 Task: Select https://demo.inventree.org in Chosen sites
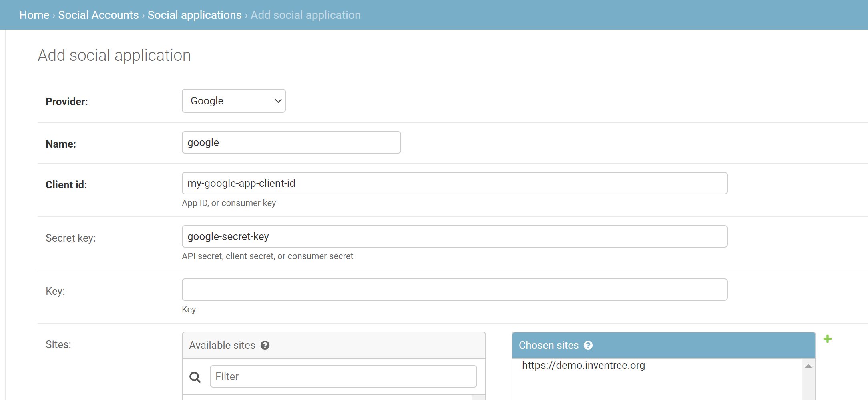coord(583,365)
